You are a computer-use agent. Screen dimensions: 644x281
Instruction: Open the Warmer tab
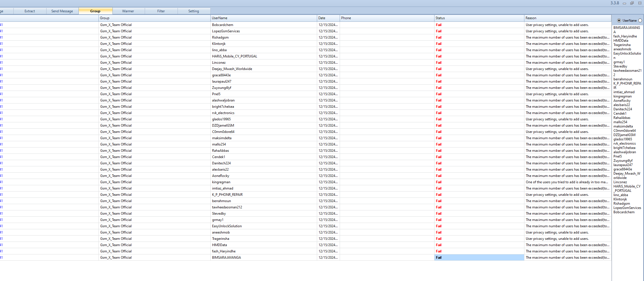pos(128,11)
